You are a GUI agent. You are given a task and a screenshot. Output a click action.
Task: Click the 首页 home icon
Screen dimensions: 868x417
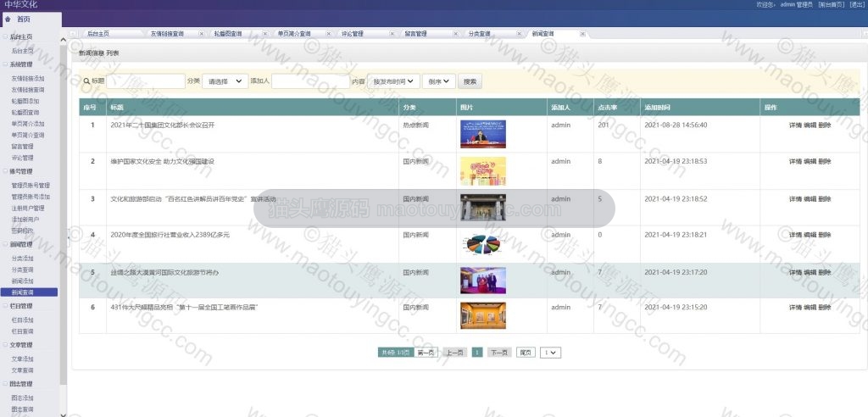tap(8, 19)
